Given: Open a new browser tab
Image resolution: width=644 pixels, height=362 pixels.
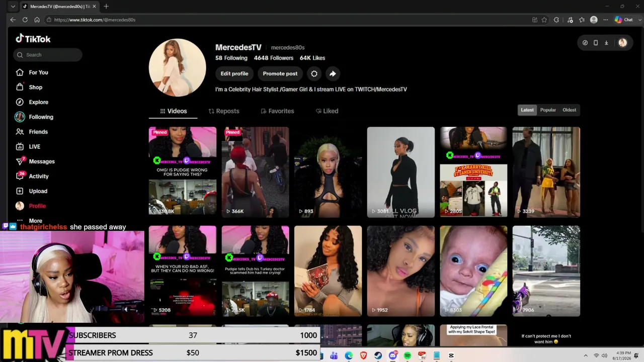Looking at the screenshot, I should (106, 7).
